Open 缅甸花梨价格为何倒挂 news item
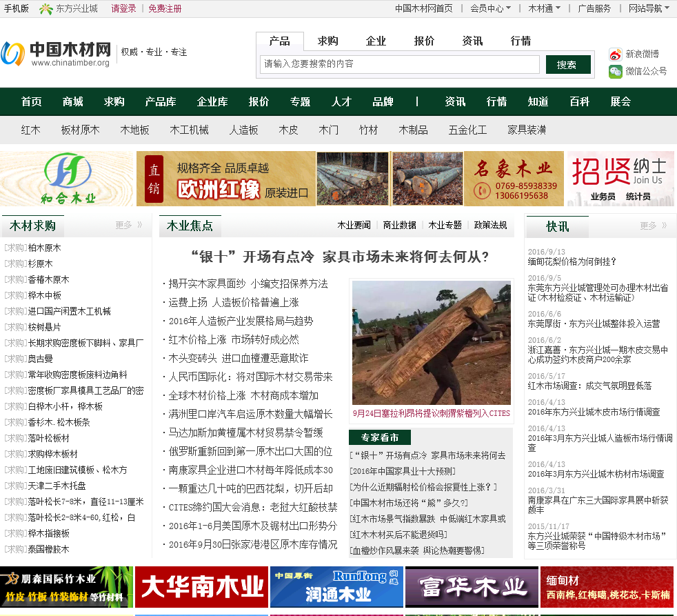The width and height of the screenshot is (677, 616). 572,261
